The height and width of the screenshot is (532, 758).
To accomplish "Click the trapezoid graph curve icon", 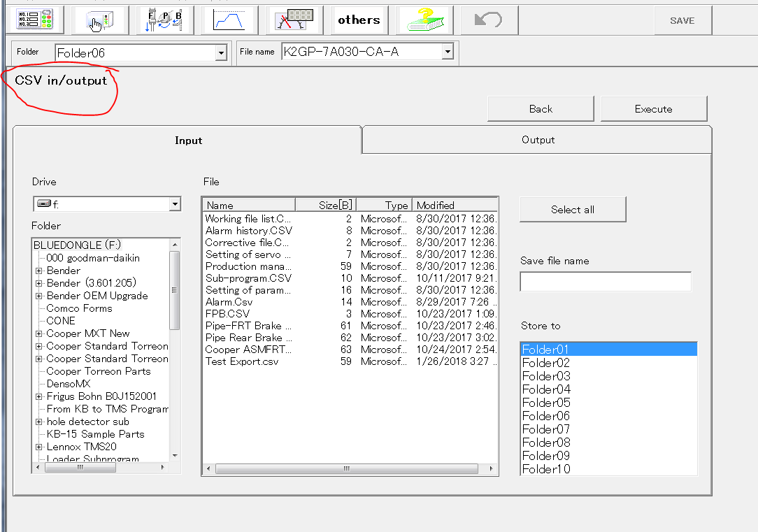I will (229, 20).
